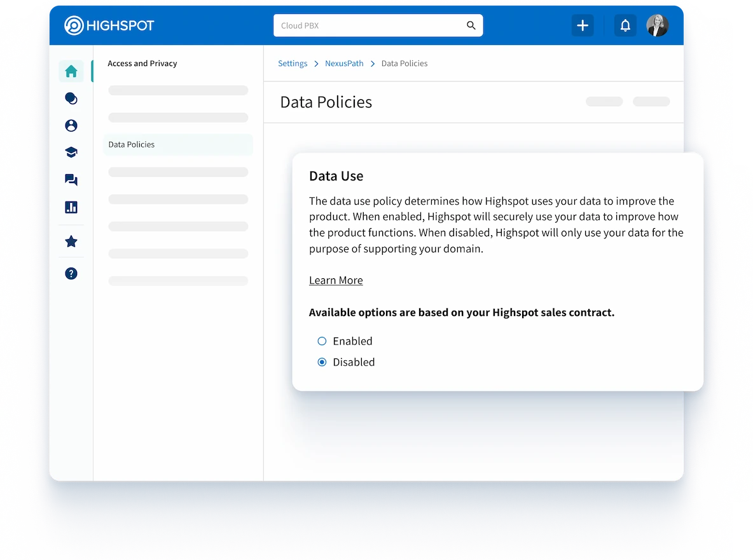
Task: Click the Data Policies page title
Action: 326,102
